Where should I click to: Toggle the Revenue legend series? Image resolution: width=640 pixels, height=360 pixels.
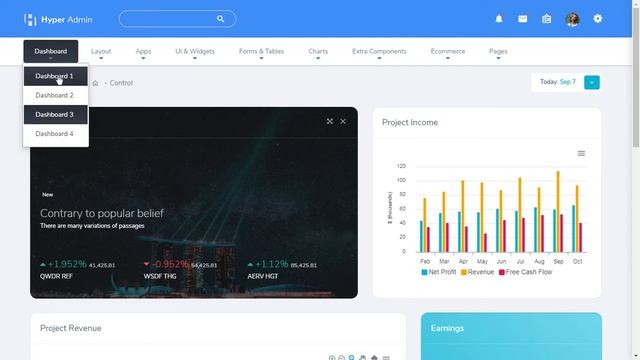click(477, 272)
